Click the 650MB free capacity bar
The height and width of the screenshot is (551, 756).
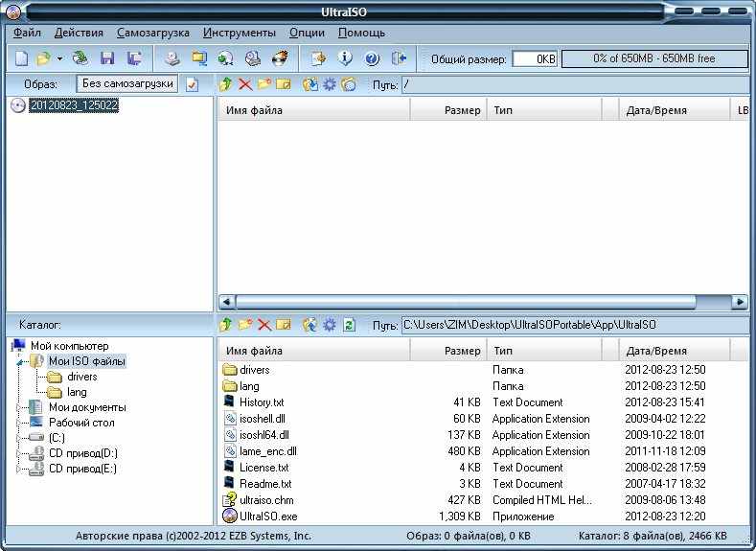coord(654,58)
